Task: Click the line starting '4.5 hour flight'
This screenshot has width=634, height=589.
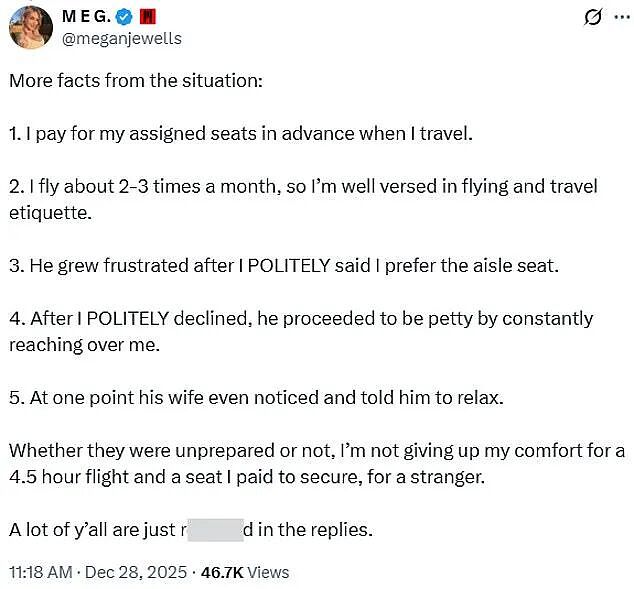Action: point(247,477)
